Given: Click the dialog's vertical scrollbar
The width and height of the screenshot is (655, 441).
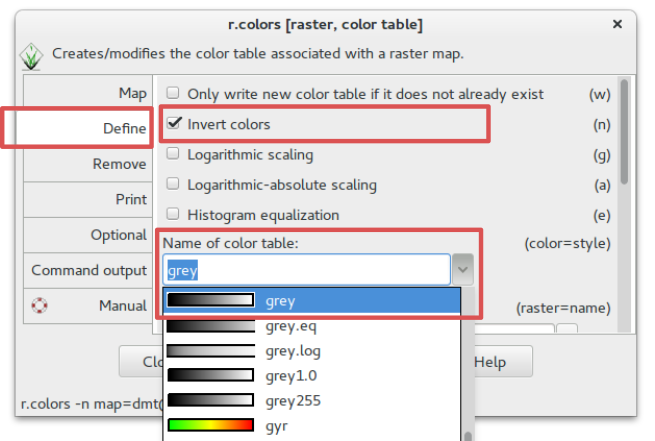Looking at the screenshot, I should [x=624, y=132].
